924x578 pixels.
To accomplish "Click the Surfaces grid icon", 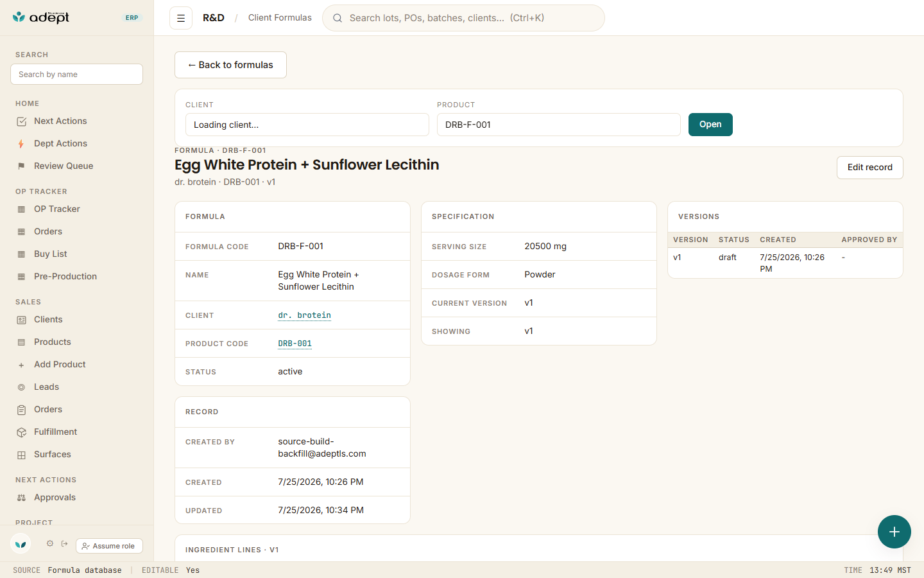I will pos(21,455).
